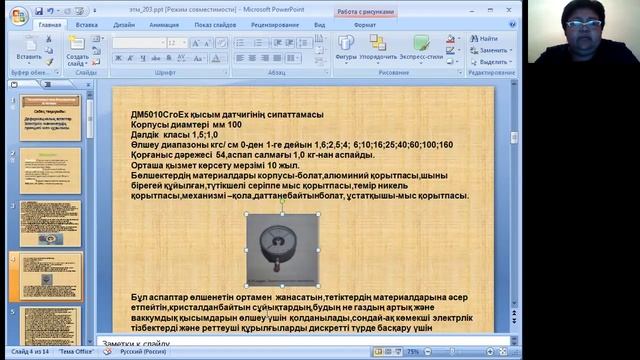This screenshot has height=360, width=640.
Task: Expand the font size dropdown showing 12
Action: (184, 43)
